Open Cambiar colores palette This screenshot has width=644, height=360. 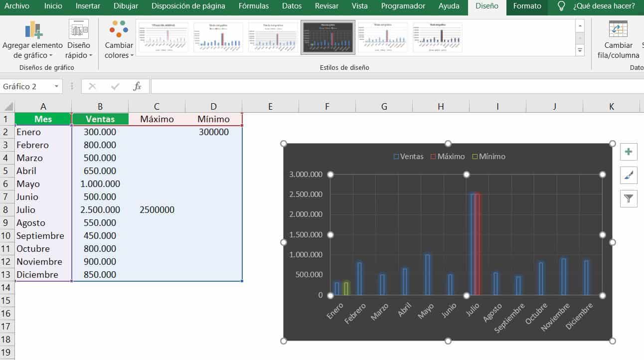click(119, 40)
